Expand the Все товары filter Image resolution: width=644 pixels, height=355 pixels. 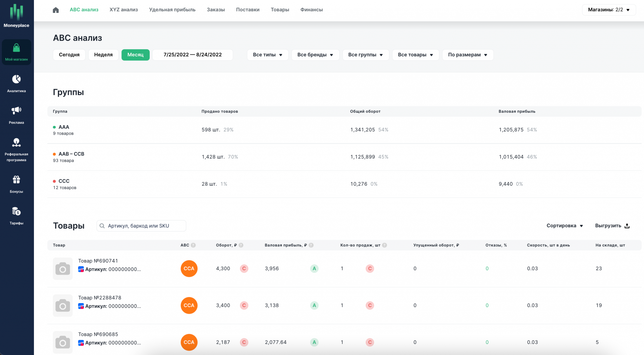click(415, 55)
